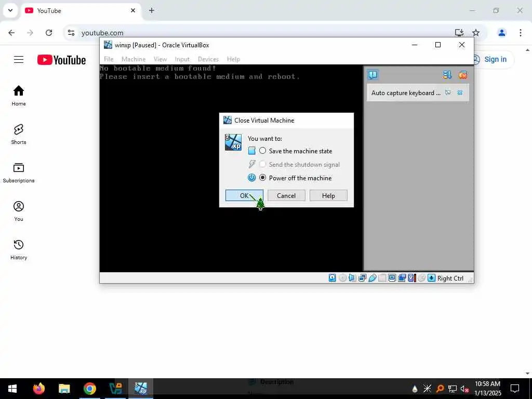Close the YouTube tab
The image size is (532, 399).
click(x=133, y=10)
